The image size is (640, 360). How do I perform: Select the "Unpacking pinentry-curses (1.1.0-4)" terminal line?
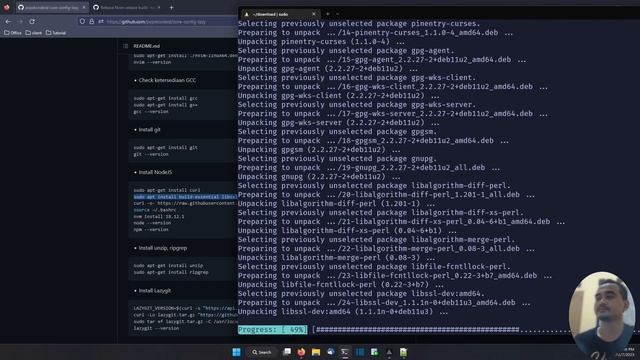coord(321,42)
